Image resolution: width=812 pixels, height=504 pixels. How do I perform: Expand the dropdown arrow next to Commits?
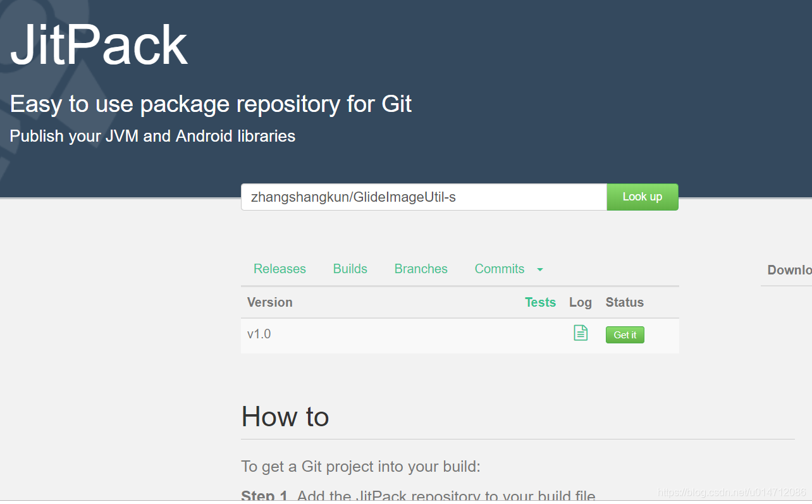[x=540, y=270]
